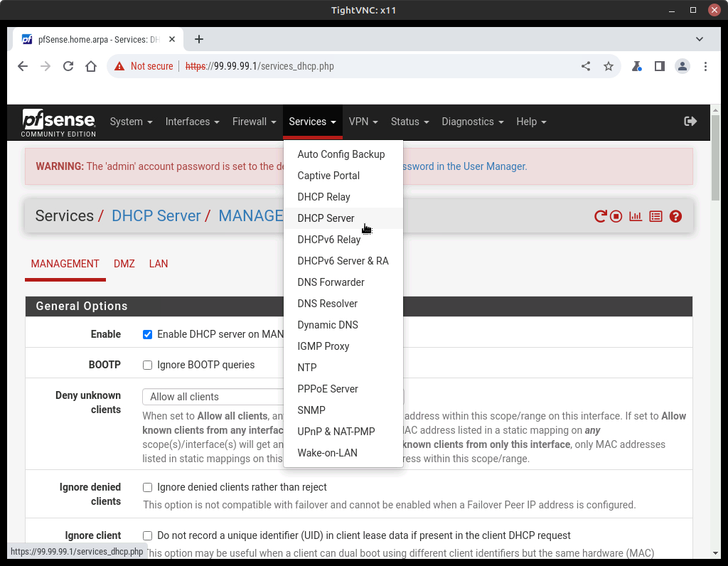Select DNS Resolver menu item

pos(343,304)
